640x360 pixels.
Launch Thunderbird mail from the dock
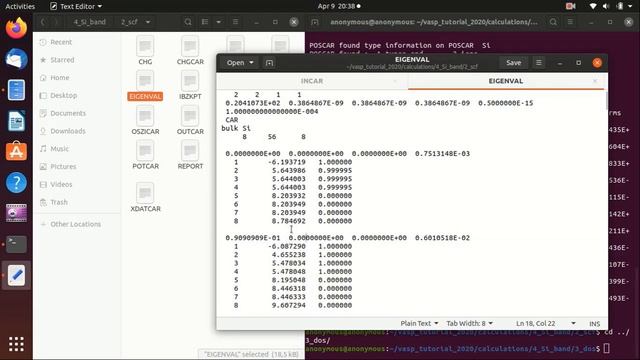click(16, 59)
